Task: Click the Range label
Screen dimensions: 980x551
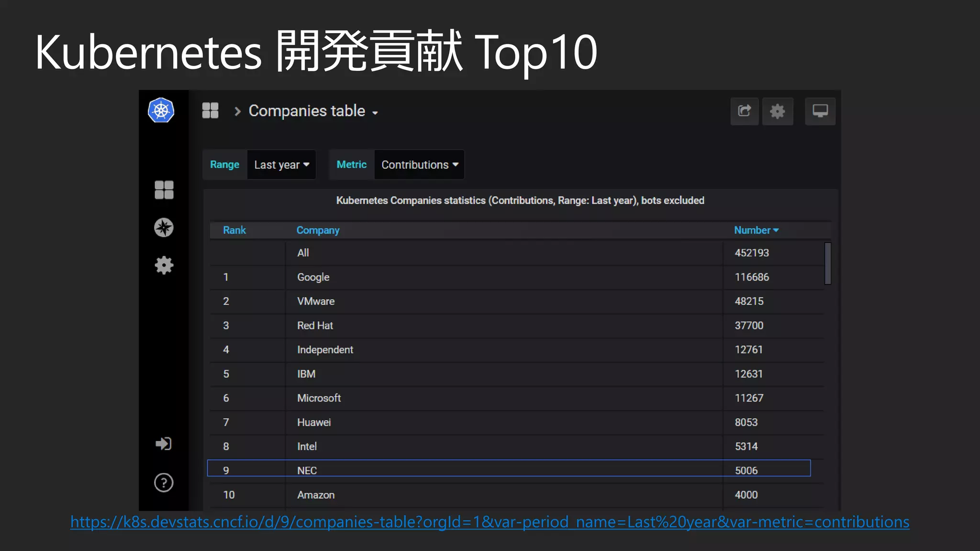Action: (224, 165)
